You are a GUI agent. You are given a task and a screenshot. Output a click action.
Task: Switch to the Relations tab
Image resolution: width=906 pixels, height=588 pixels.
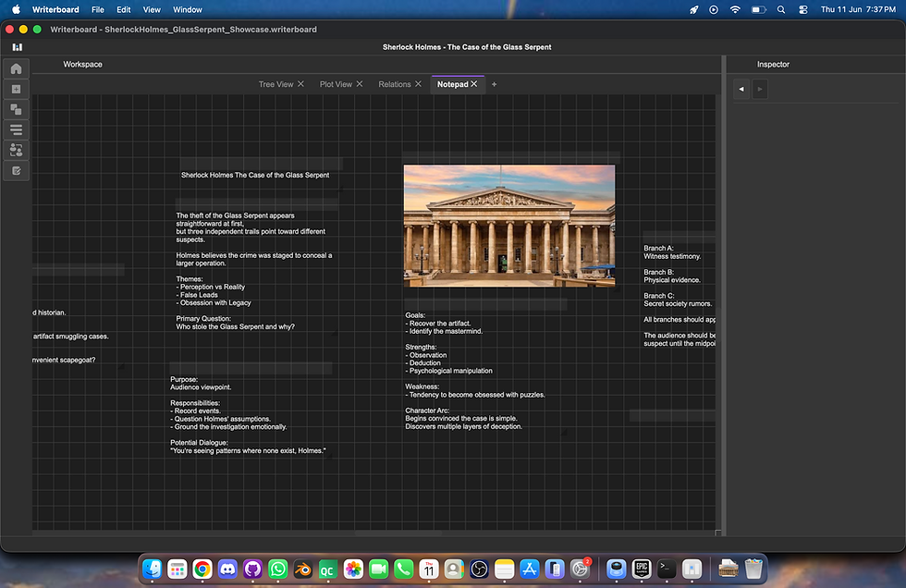coord(395,84)
